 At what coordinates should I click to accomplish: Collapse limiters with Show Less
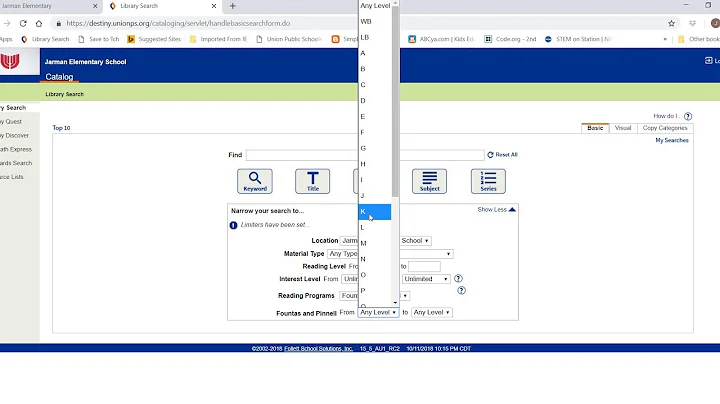coord(496,209)
